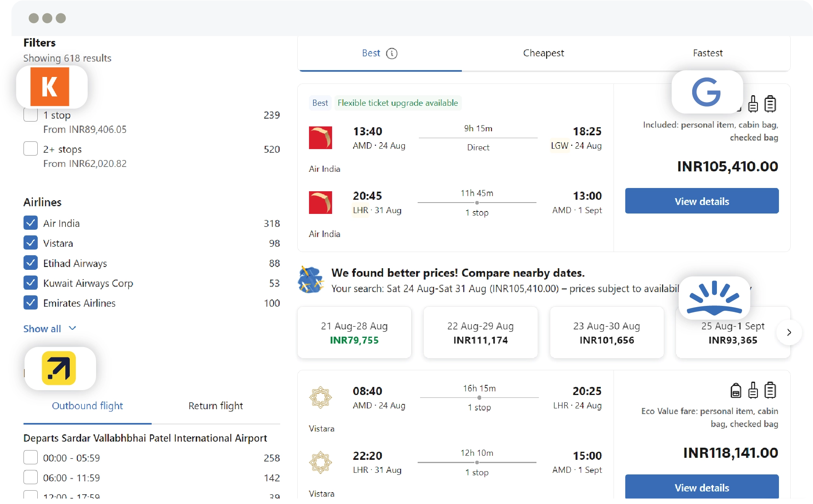
Task: Open the Best tab info tooltip
Action: 392,53
